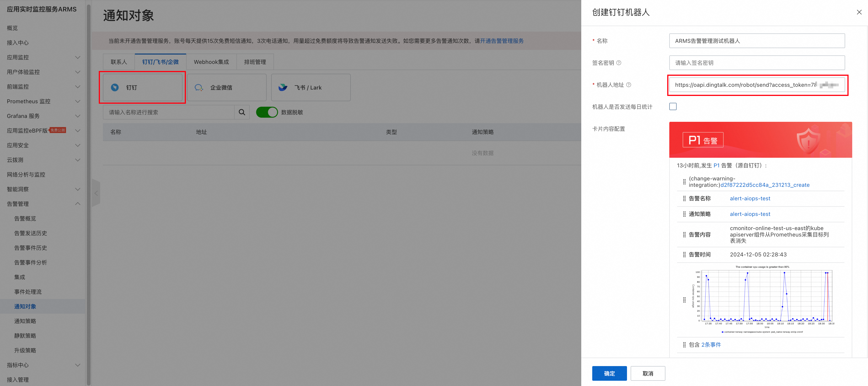Viewport: 868px width, 386px height.
Task: Expand Grafana 服务 menu chevron
Action: coord(78,116)
